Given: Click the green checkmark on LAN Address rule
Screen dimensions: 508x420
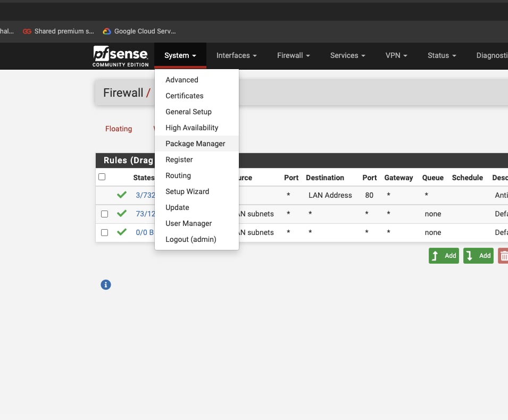Looking at the screenshot, I should 122,195.
